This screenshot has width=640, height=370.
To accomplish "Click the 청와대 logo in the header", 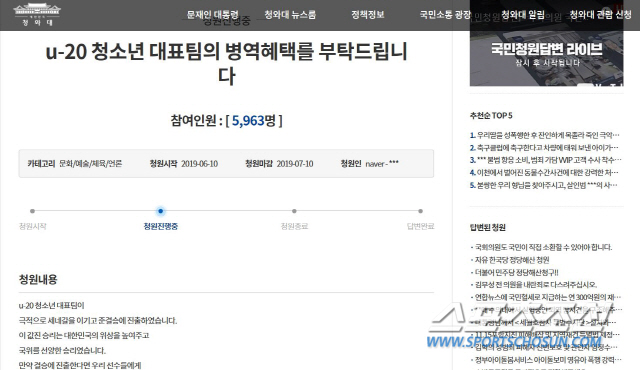I will [37, 15].
